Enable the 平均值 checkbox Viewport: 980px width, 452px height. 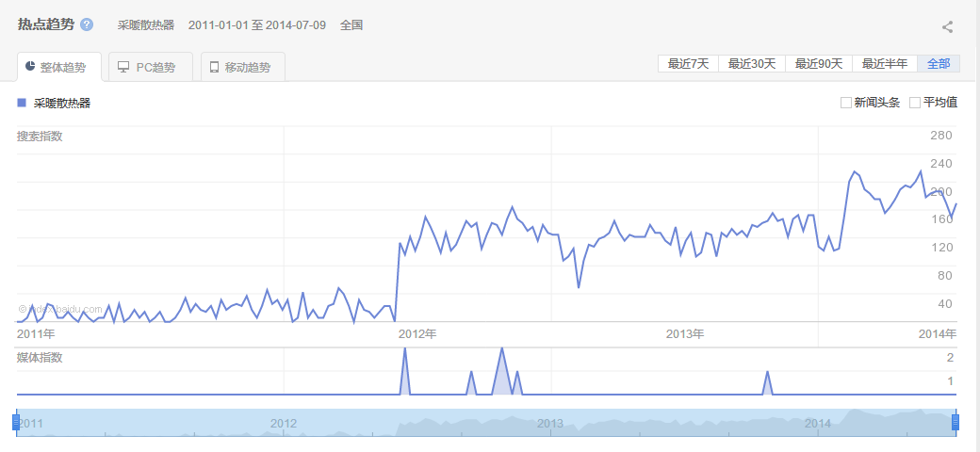click(x=914, y=103)
